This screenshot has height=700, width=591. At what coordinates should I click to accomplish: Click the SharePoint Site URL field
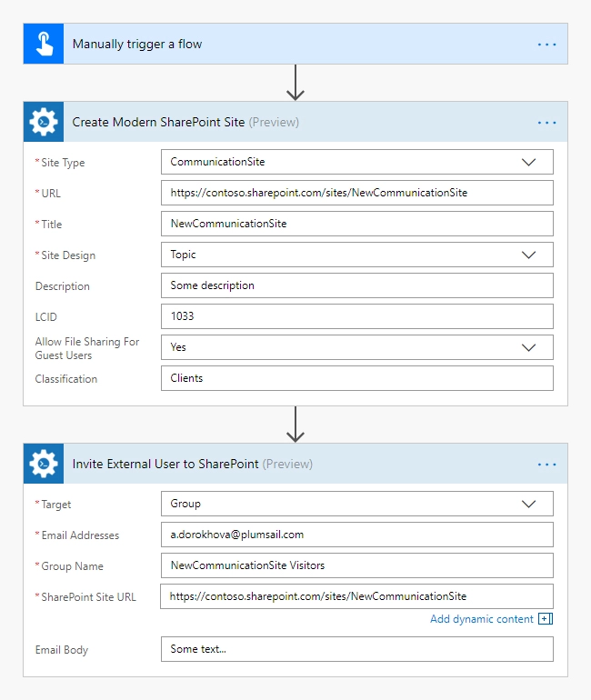[356, 596]
